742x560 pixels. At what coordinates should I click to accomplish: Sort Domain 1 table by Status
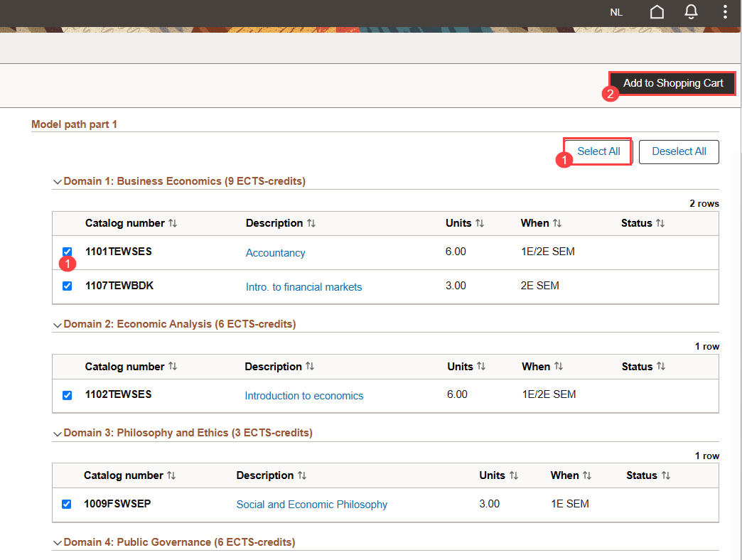pos(643,223)
